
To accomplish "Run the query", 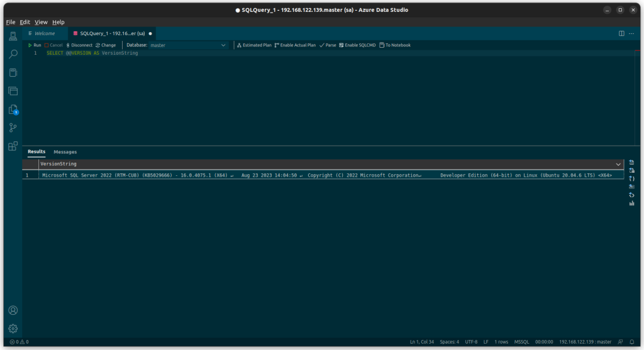I will coord(35,45).
